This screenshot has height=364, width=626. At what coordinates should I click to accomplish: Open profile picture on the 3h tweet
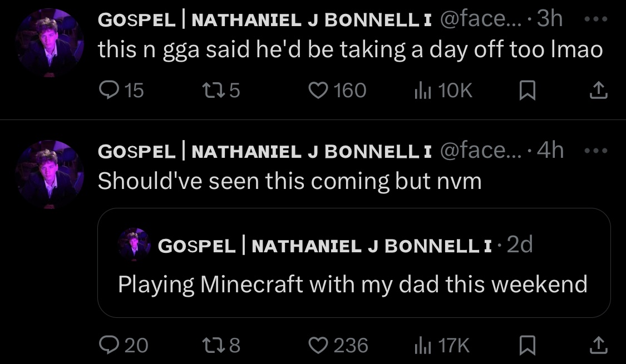(x=50, y=42)
